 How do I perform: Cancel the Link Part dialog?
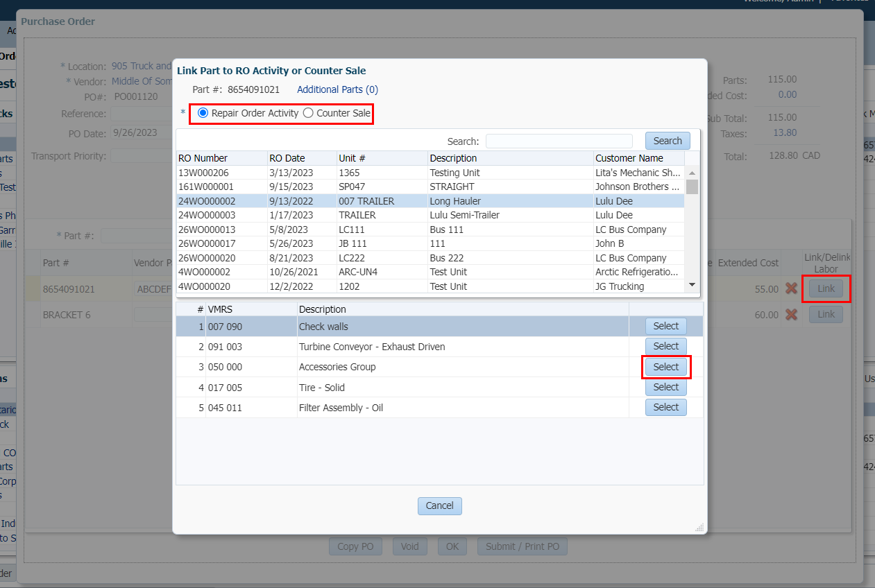pyautogui.click(x=439, y=505)
